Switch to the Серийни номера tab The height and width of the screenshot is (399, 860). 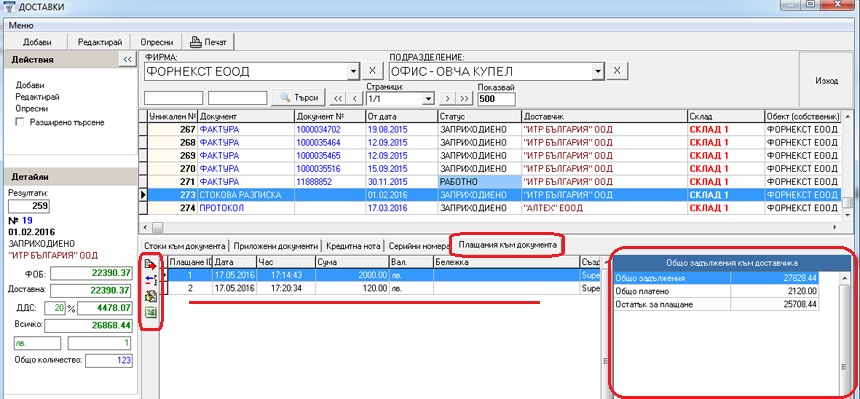point(418,245)
